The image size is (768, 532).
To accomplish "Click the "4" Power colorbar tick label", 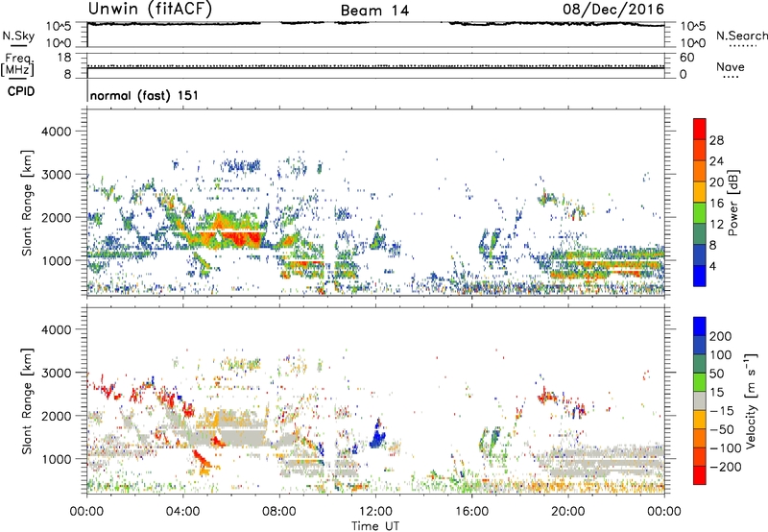I will (712, 266).
